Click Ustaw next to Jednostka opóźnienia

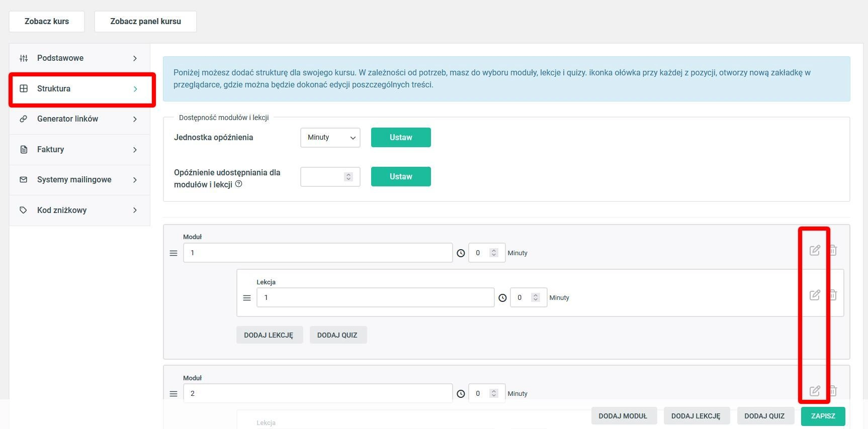point(401,138)
